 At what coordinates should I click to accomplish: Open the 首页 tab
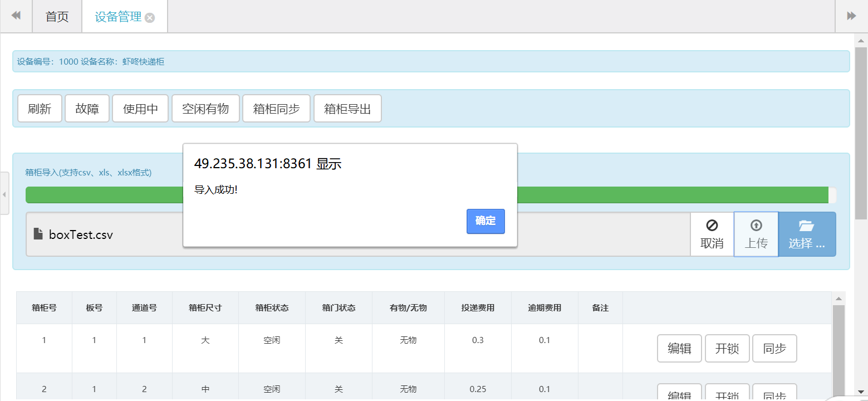coord(57,17)
